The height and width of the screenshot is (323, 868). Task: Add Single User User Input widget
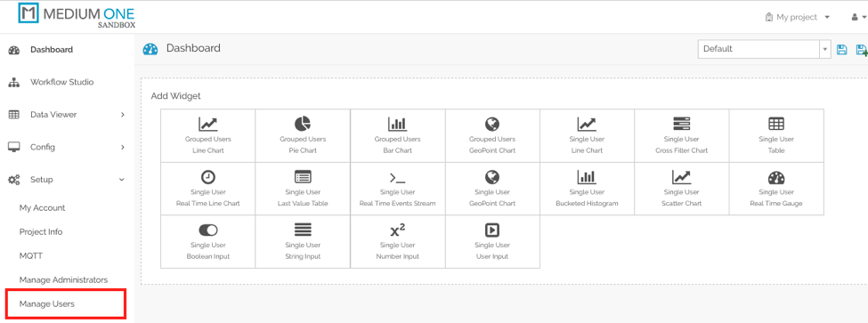click(492, 242)
